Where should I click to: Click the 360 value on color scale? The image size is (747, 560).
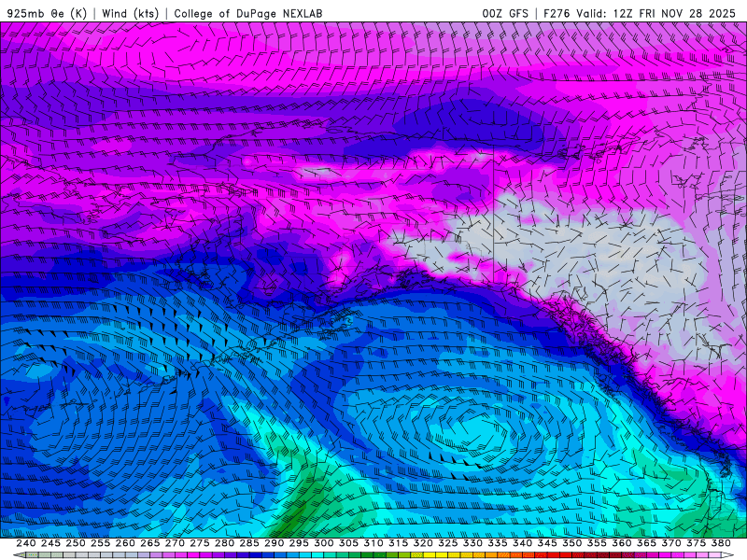621,543
